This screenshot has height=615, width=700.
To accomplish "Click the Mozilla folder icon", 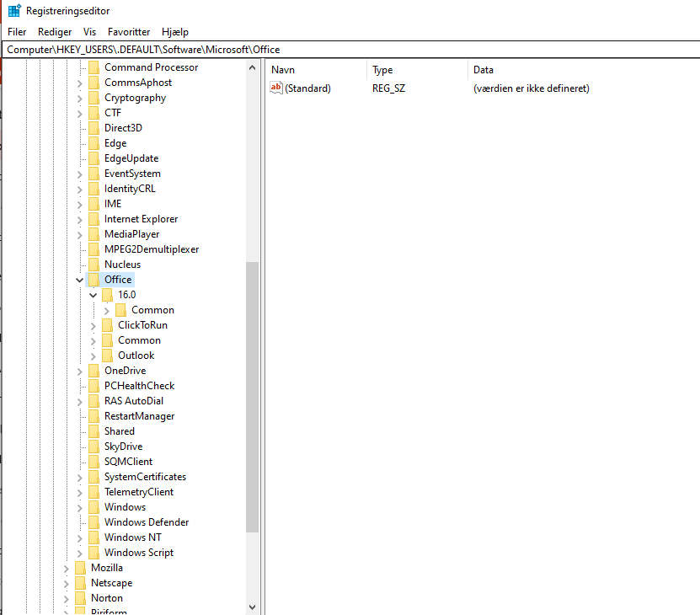I will coord(80,568).
